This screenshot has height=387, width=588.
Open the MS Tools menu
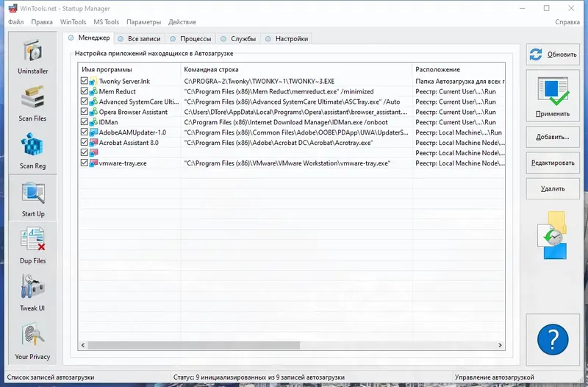point(106,22)
